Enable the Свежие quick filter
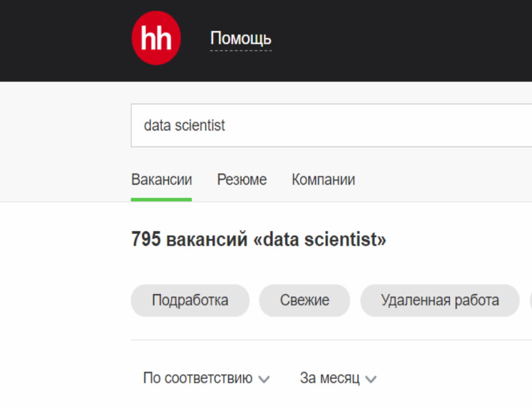The width and height of the screenshot is (532, 408). (x=304, y=301)
